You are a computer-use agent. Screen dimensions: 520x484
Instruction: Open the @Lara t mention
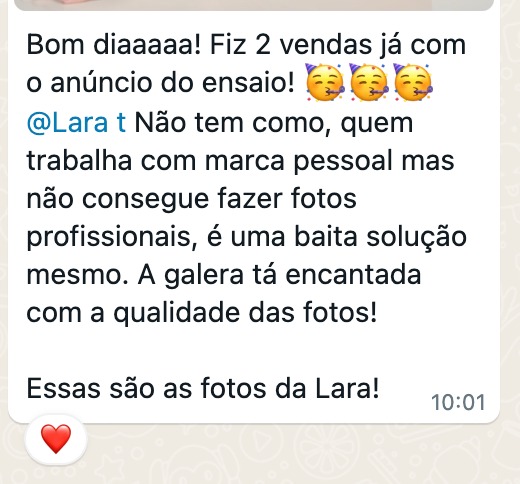point(76,123)
